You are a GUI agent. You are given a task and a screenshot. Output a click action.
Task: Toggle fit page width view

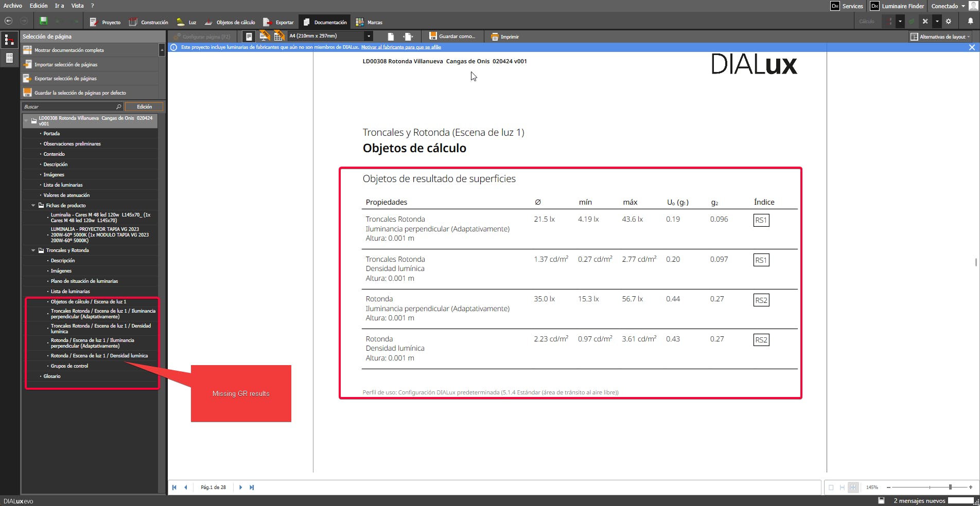click(842, 487)
